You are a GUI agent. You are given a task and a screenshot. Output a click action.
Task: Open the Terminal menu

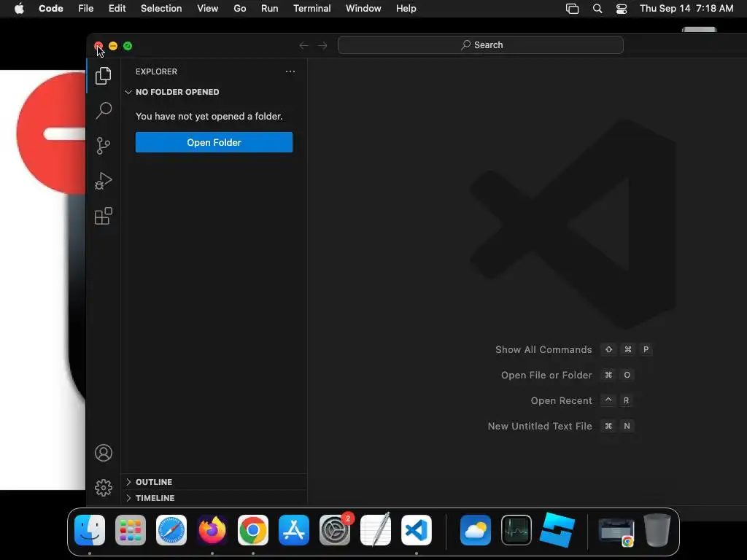click(312, 9)
